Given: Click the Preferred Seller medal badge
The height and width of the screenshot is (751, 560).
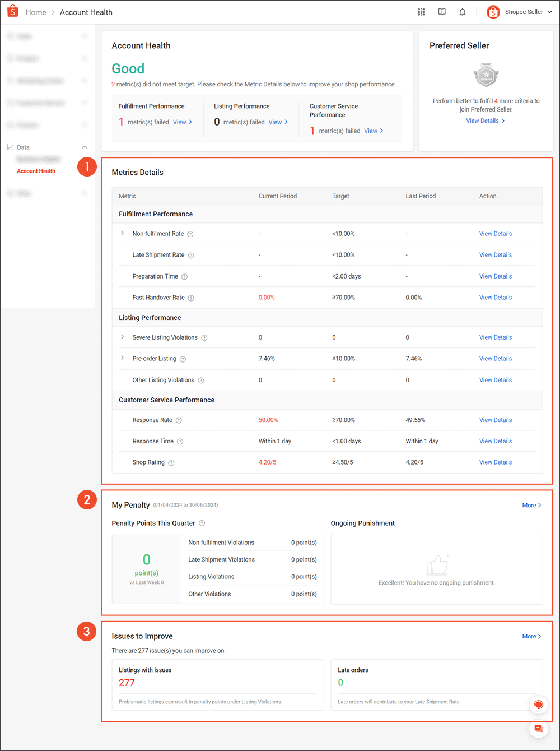Looking at the screenshot, I should (486, 75).
